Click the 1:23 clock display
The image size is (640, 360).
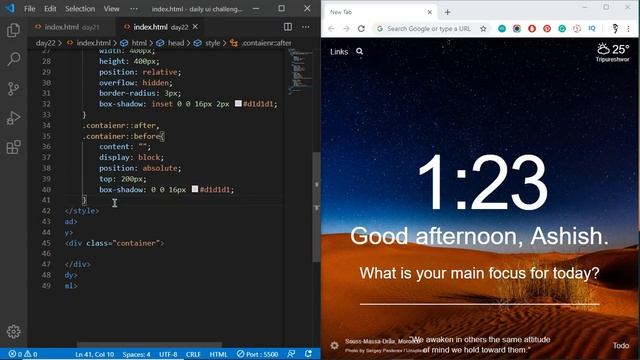(x=482, y=182)
